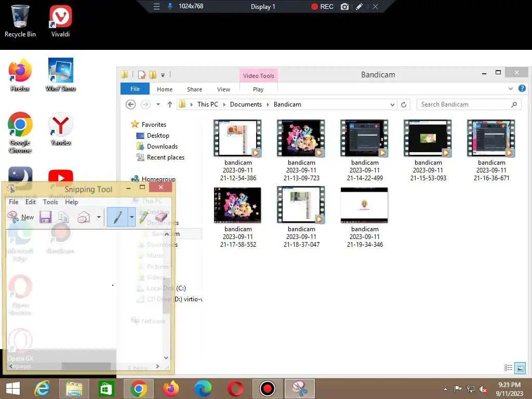Click the Search Bandicam field

click(x=469, y=104)
